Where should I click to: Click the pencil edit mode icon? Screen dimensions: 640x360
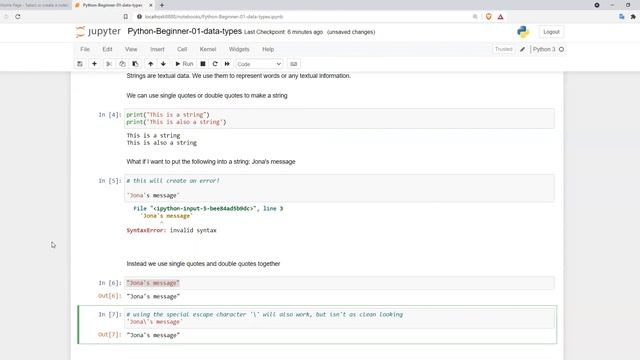[522, 49]
